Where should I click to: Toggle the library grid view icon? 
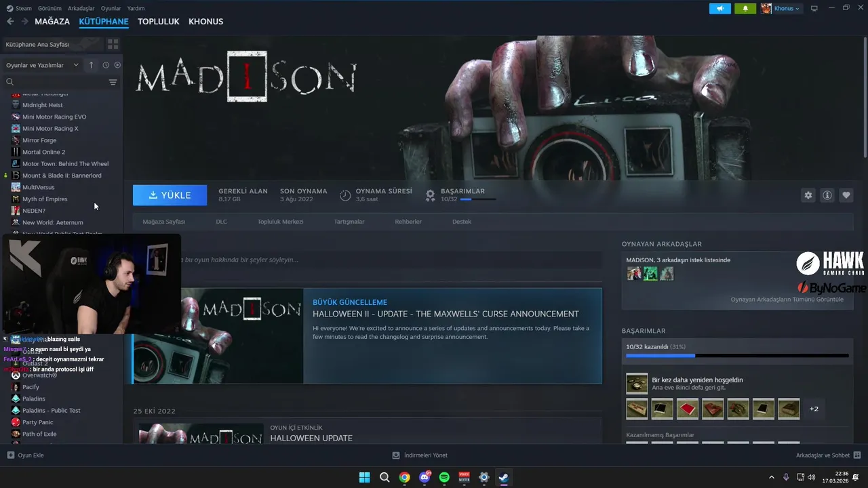[113, 44]
